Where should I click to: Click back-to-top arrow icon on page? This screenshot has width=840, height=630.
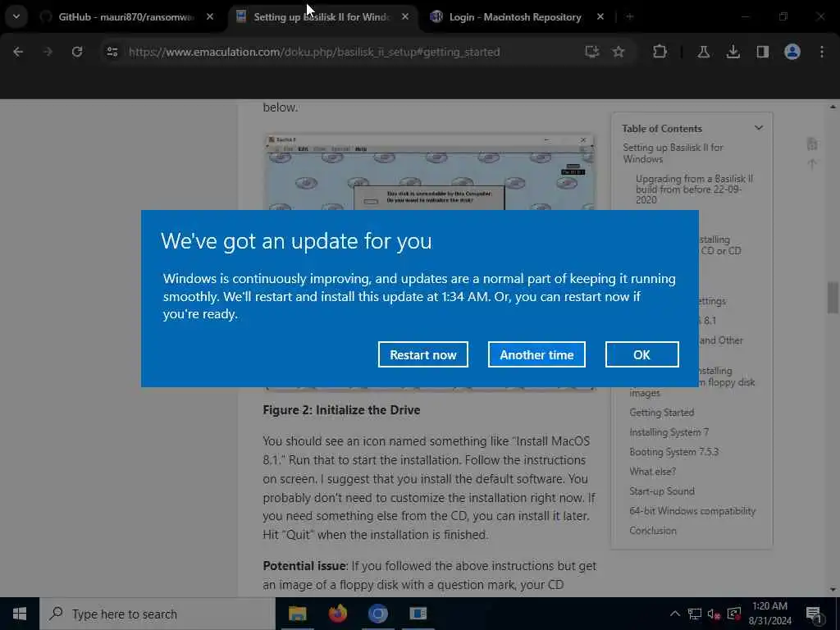[812, 164]
